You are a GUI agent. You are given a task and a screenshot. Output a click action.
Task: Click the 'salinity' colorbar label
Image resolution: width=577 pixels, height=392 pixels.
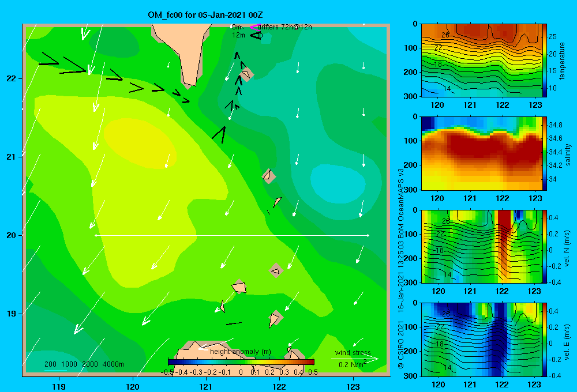[x=568, y=154]
